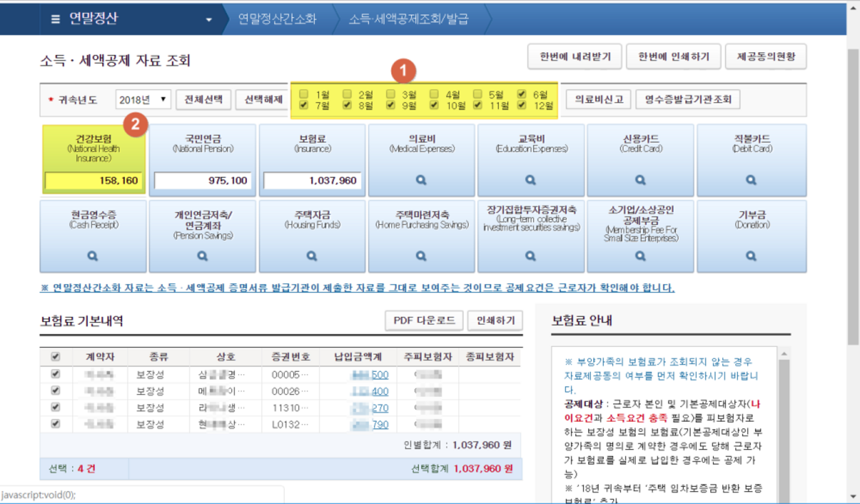Click the magnifier icon under 주택자금 (Housing Funds)

point(312,256)
